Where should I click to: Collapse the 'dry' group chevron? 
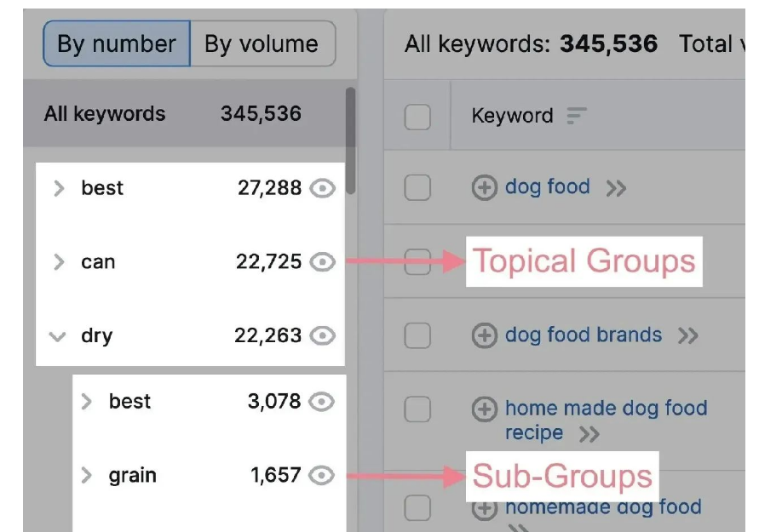[x=58, y=336]
